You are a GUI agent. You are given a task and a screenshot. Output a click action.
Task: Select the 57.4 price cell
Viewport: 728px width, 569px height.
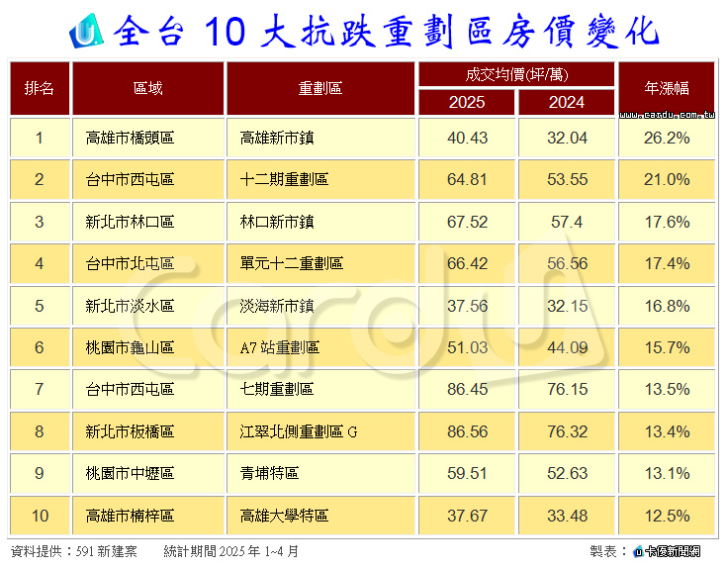click(x=567, y=222)
